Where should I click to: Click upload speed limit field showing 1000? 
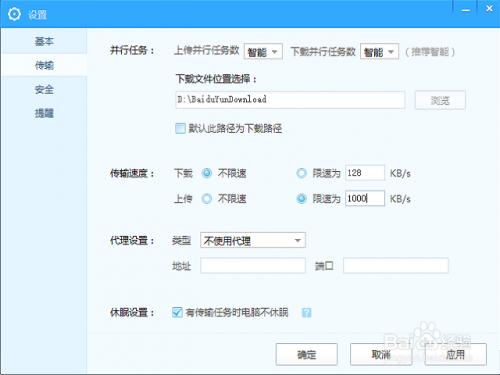coord(365,198)
